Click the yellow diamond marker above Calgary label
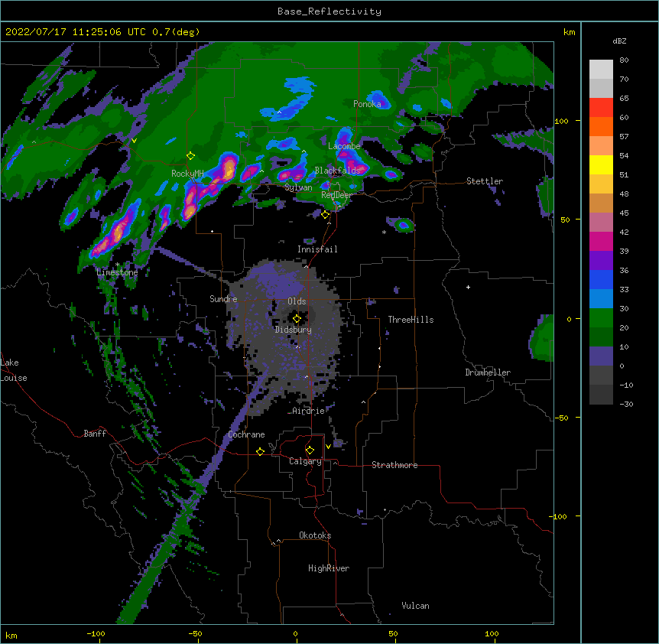 click(310, 450)
